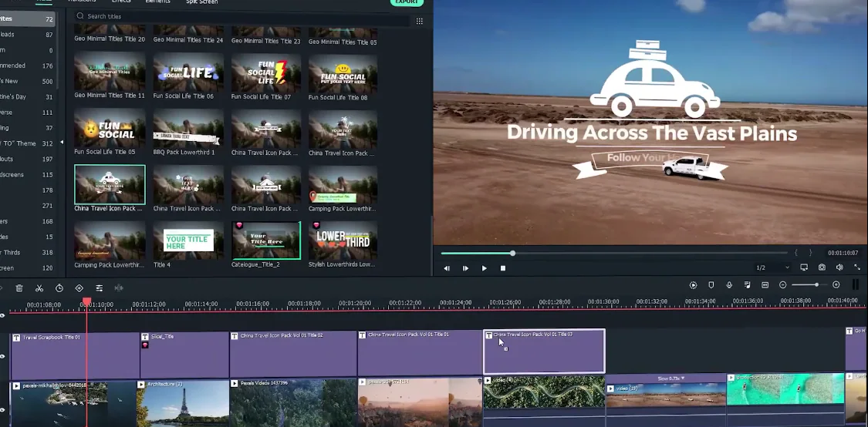Screen dimensions: 868x427
Task: Click the search magnifier icon
Action: coord(80,16)
